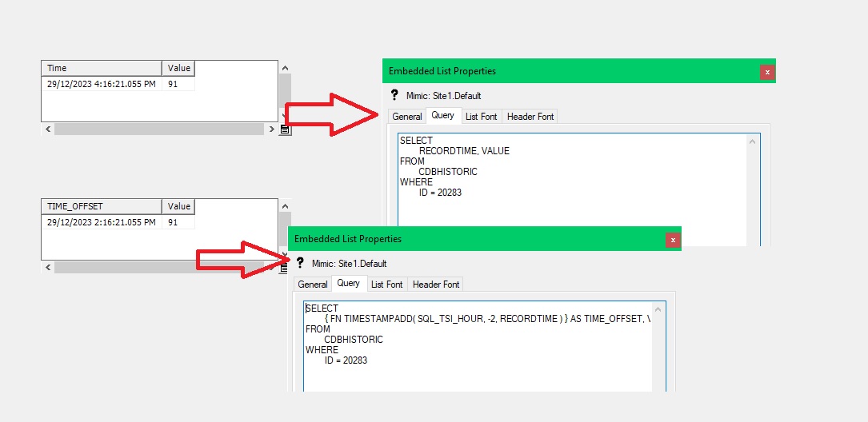Click CDBHISTORIC in upper query text
Viewport: 868px width, 422px height.
coord(448,172)
